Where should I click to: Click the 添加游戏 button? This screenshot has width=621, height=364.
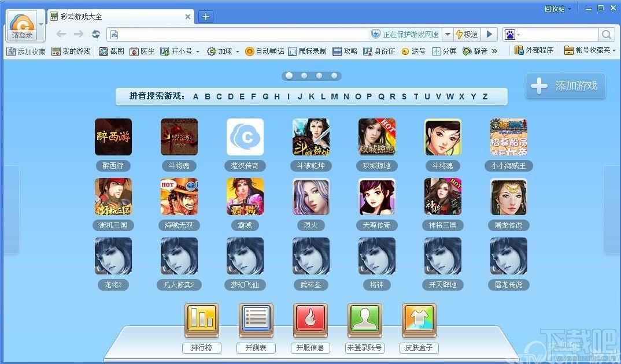point(565,86)
